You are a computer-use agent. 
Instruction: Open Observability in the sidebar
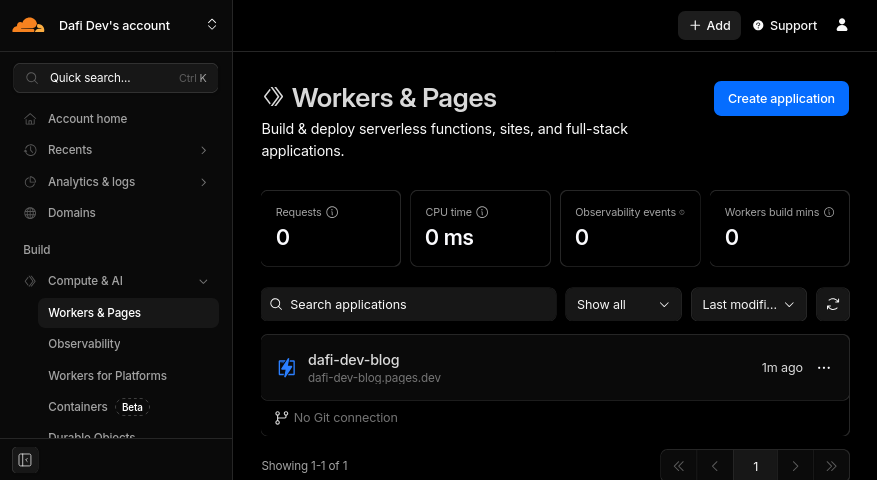pyautogui.click(x=84, y=344)
